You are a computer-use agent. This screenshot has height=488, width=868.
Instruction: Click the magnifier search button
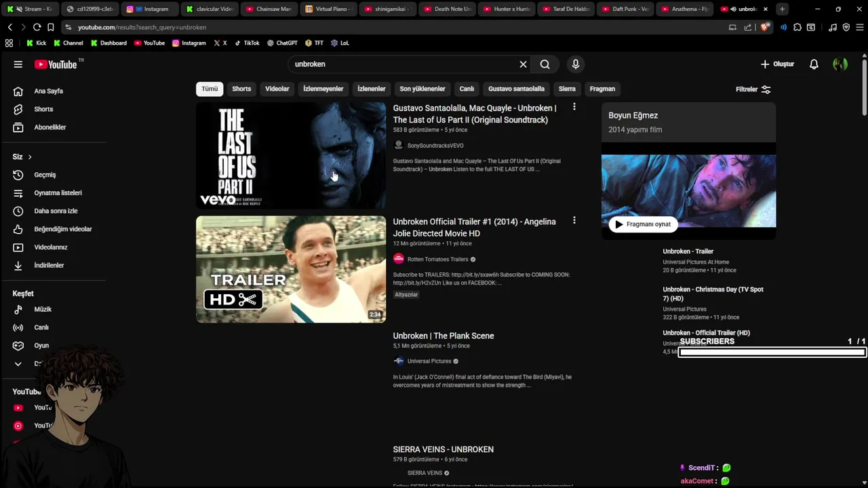click(545, 64)
